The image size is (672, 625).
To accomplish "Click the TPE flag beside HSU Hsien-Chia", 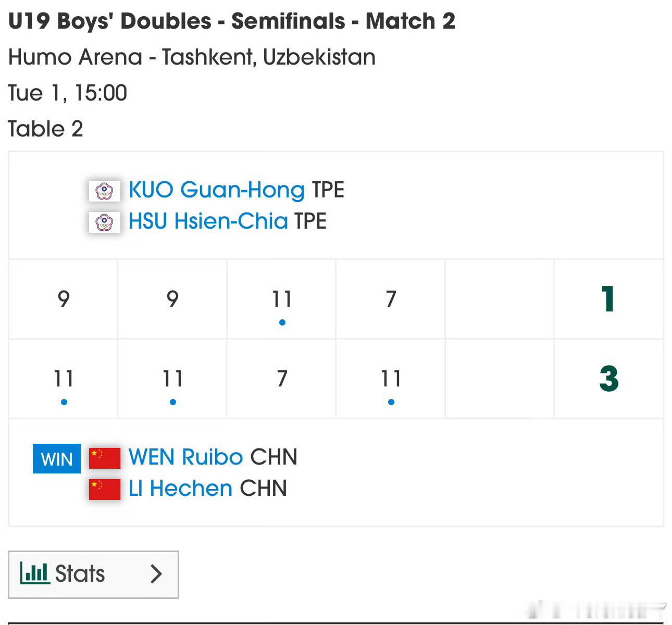I will coord(105,222).
